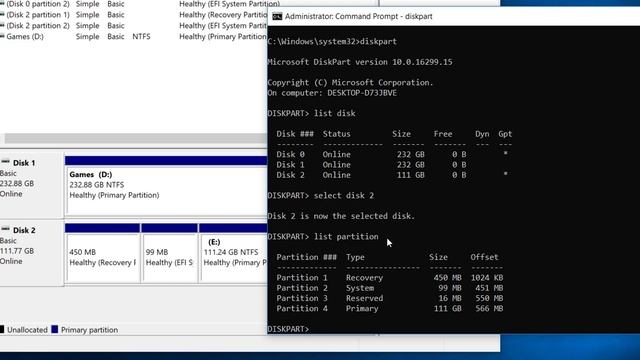The height and width of the screenshot is (360, 640).
Task: Click the Partition 2 System row
Action: (390, 288)
